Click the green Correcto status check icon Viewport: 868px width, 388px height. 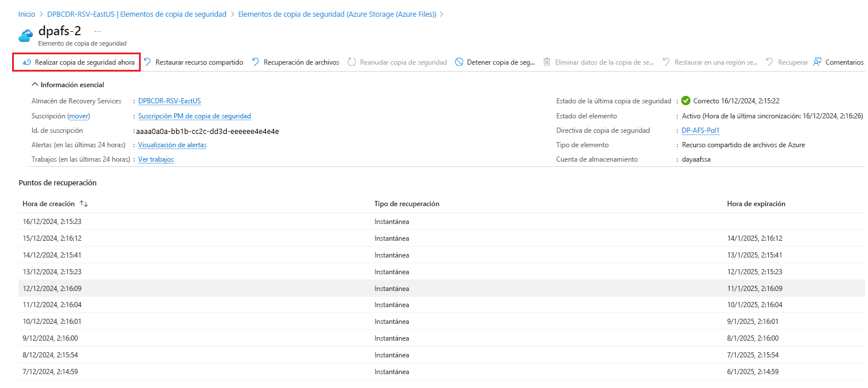point(686,100)
